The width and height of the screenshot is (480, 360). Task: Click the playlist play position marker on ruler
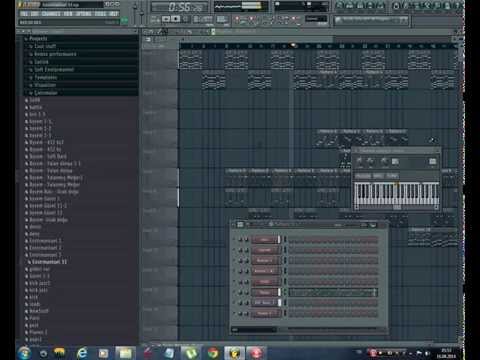293,45
